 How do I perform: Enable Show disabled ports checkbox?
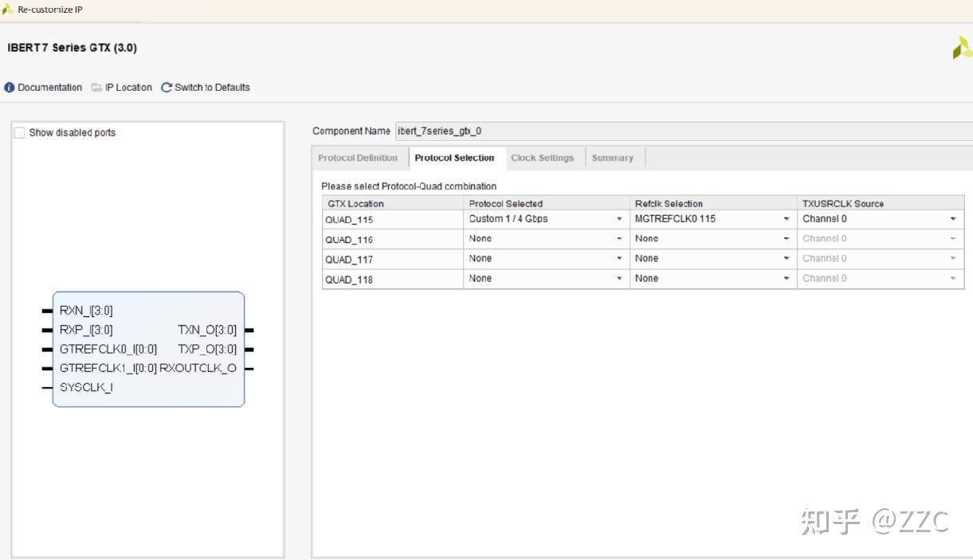tap(20, 133)
